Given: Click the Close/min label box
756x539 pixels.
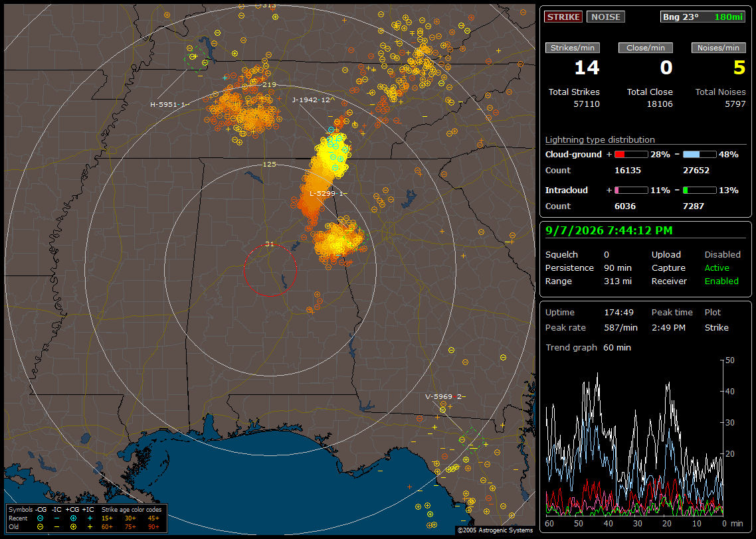Looking at the screenshot, I should tap(646, 48).
